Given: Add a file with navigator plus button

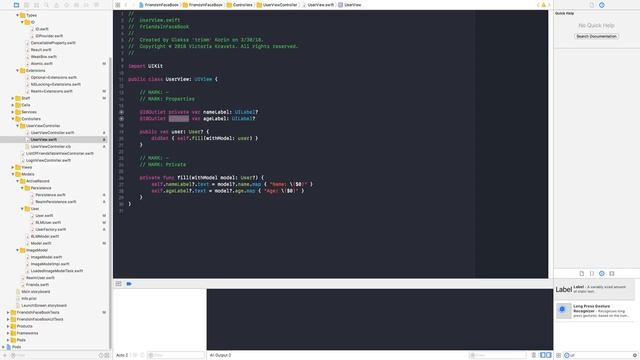Looking at the screenshot, I should [5, 356].
